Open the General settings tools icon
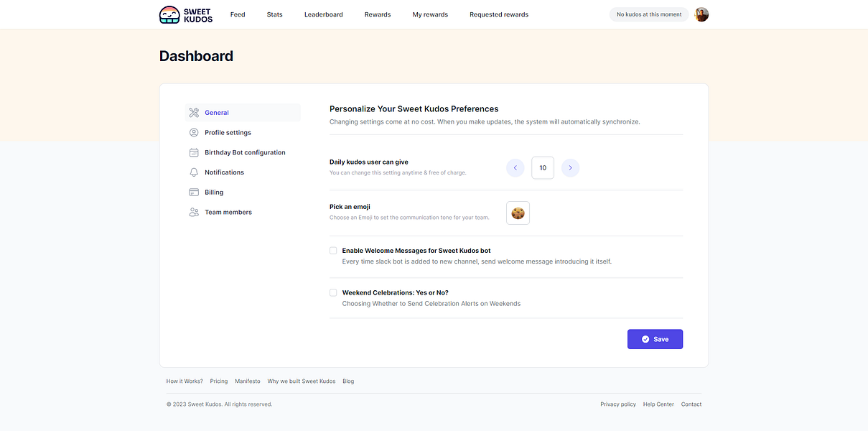The height and width of the screenshot is (431, 868). pyautogui.click(x=194, y=113)
